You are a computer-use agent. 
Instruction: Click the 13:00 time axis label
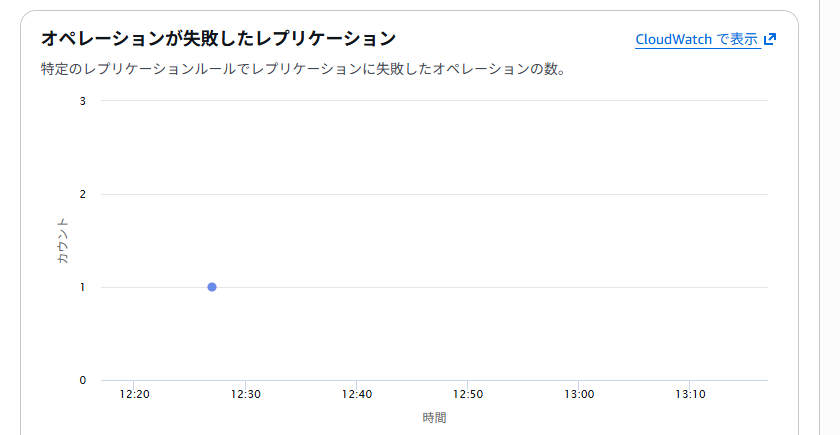tap(580, 394)
